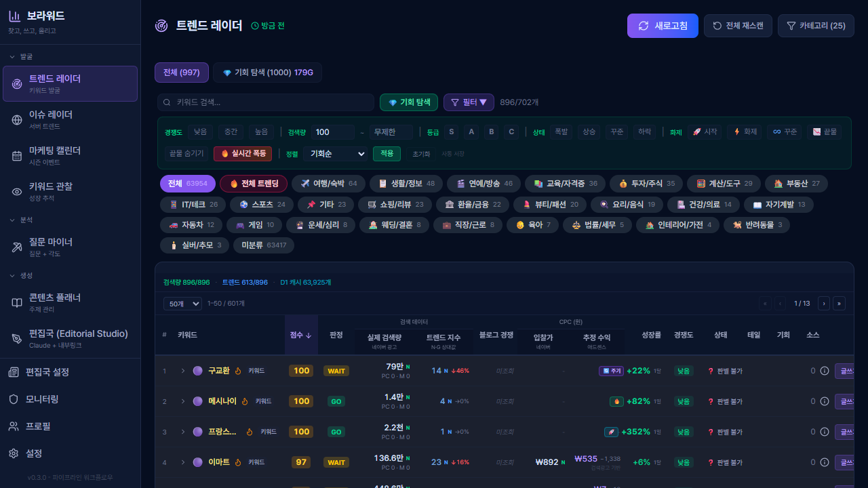Expand the 구교환 row chevron
This screenshot has width=868, height=488.
pyautogui.click(x=182, y=371)
